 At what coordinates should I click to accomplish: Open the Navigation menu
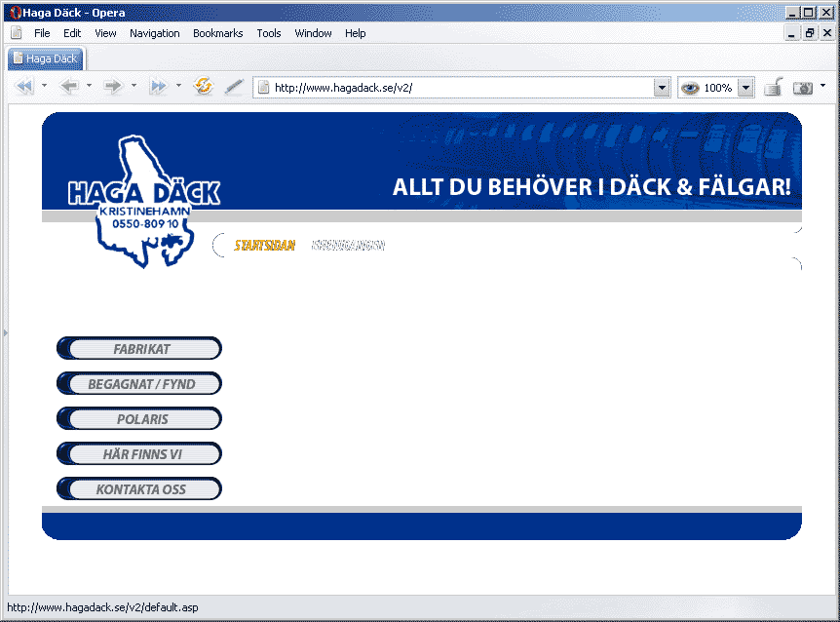pos(154,33)
